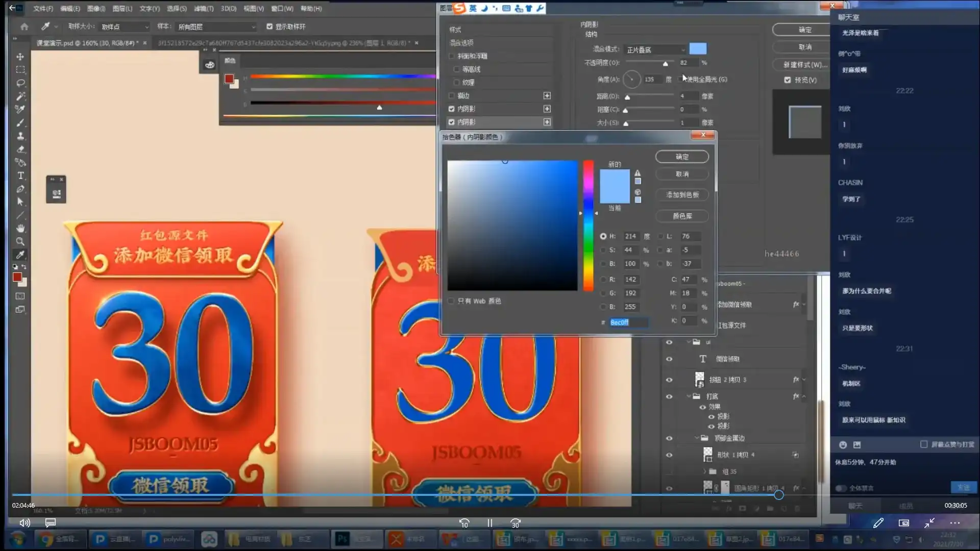Select the Eyedropper tool
The height and width of the screenshot is (551, 980).
point(20,255)
